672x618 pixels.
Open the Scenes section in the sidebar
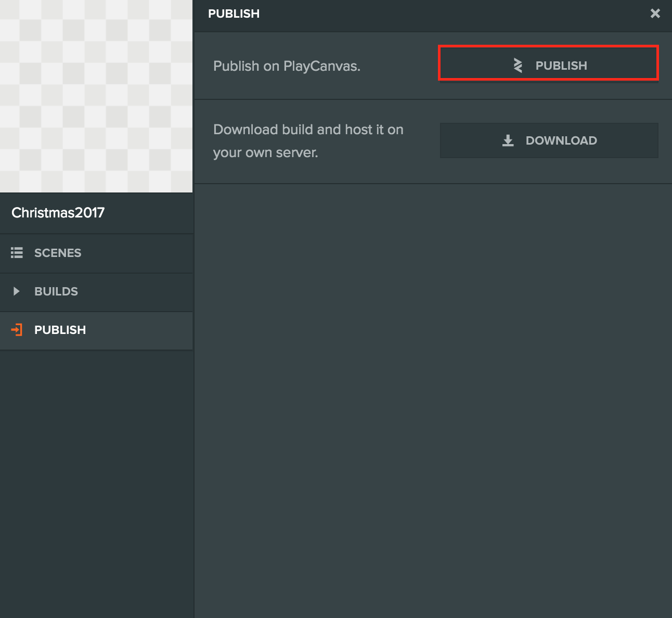click(x=96, y=253)
